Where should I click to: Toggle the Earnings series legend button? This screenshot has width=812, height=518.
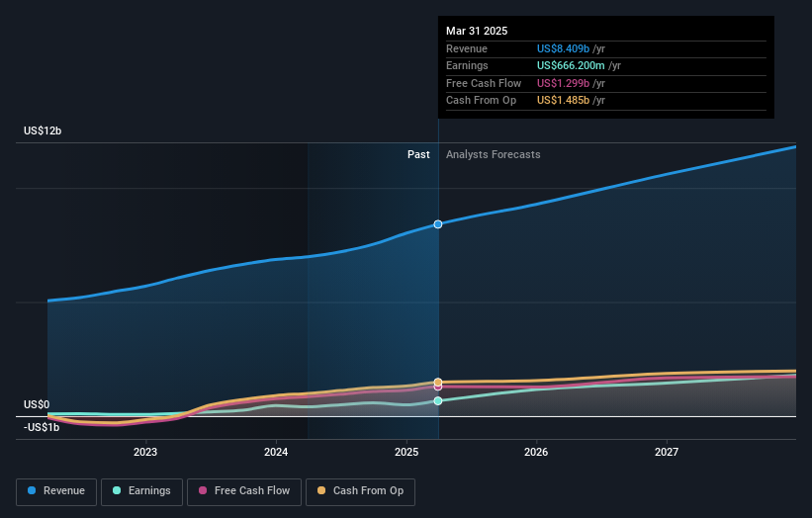(x=141, y=491)
